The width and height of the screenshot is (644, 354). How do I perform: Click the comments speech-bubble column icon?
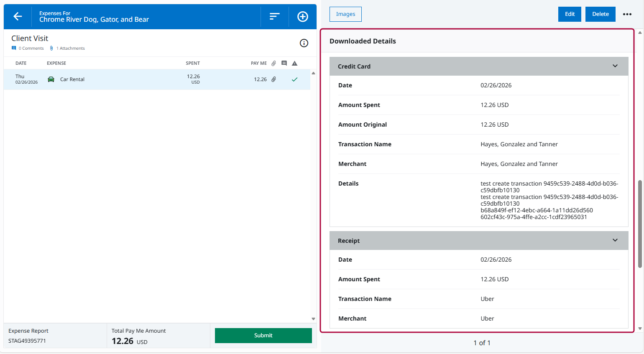(284, 63)
